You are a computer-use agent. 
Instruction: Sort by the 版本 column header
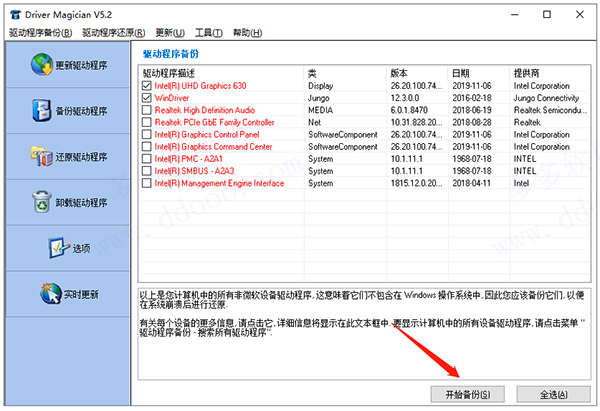[417, 73]
